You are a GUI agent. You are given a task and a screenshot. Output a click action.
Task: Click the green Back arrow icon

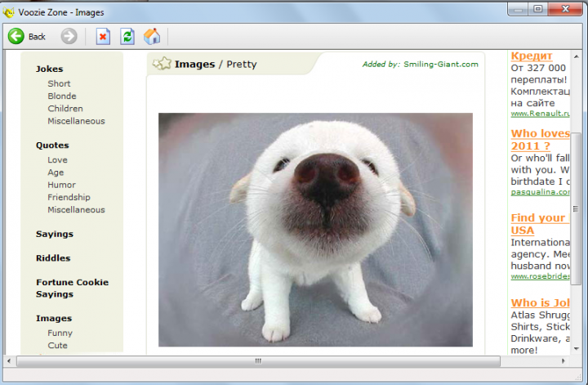point(16,36)
